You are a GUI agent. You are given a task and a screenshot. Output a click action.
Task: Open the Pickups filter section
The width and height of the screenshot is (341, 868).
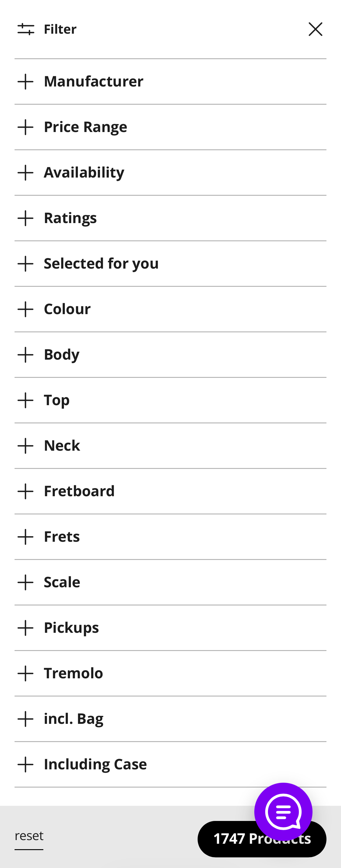pos(71,627)
